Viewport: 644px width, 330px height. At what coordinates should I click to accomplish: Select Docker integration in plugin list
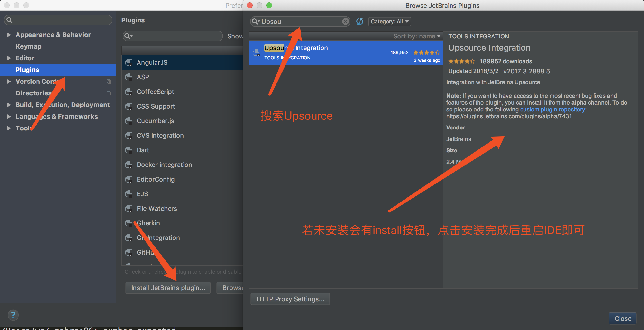pos(182,165)
